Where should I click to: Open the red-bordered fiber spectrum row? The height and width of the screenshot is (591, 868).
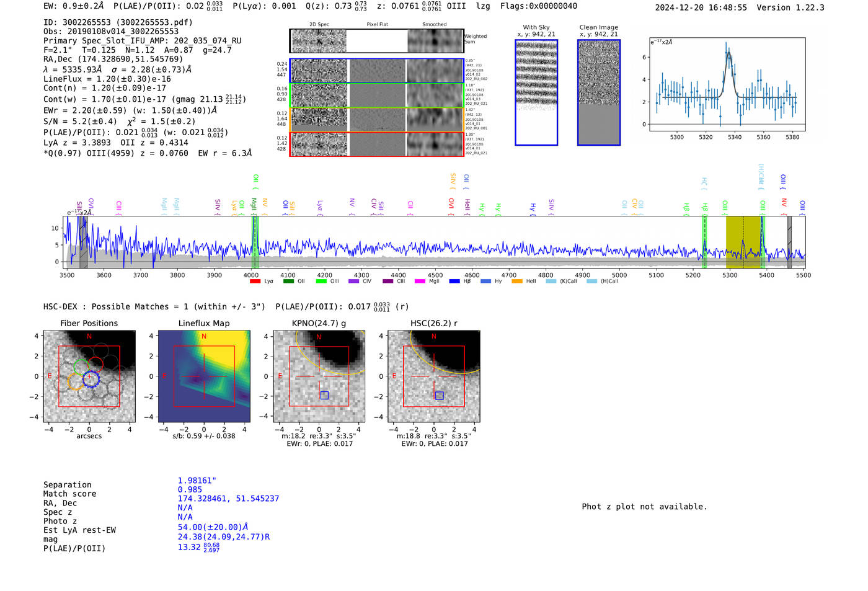pos(376,144)
